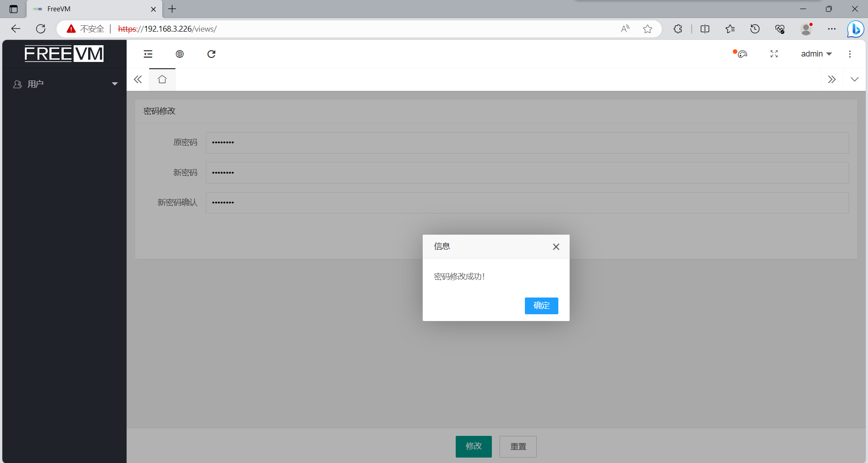Click the double left arrows beside tabs

click(138, 79)
